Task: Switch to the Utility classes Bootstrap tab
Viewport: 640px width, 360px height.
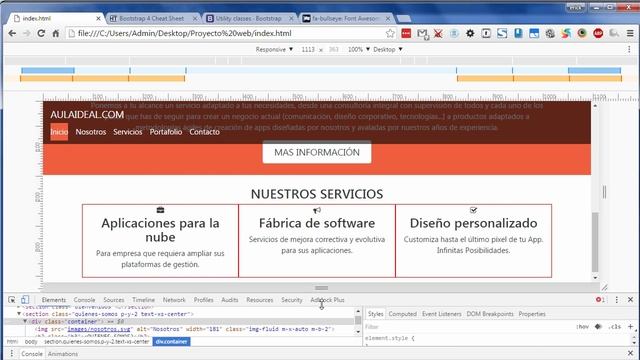Action: click(249, 18)
